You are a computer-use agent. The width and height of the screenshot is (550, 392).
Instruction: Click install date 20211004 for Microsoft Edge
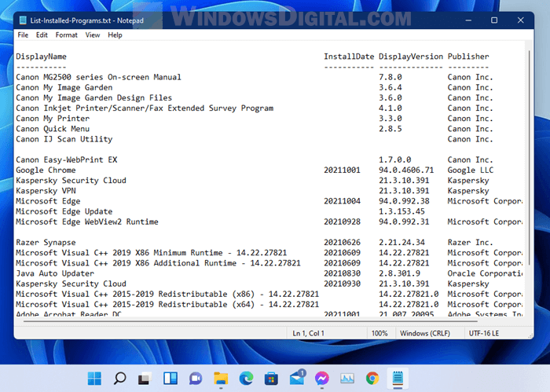point(342,201)
